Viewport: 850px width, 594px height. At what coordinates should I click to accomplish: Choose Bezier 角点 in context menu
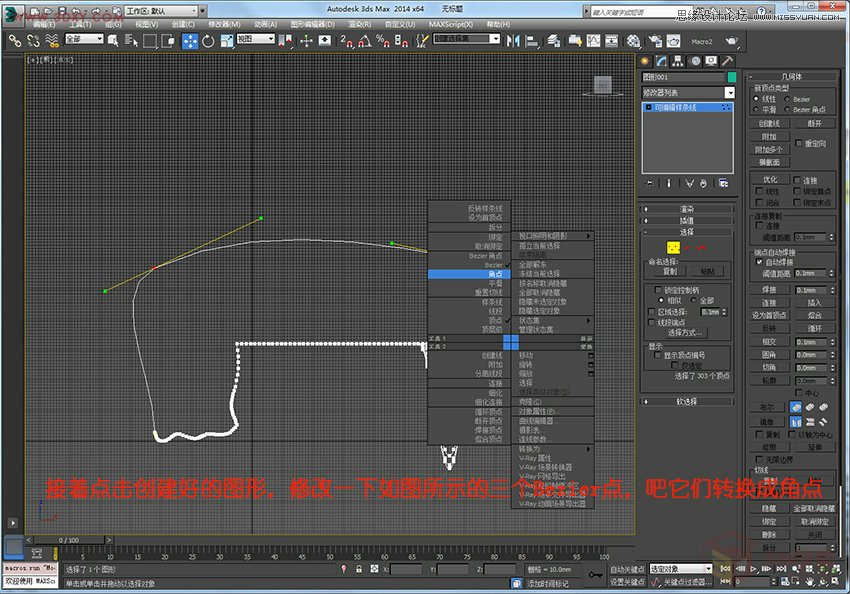469,256
